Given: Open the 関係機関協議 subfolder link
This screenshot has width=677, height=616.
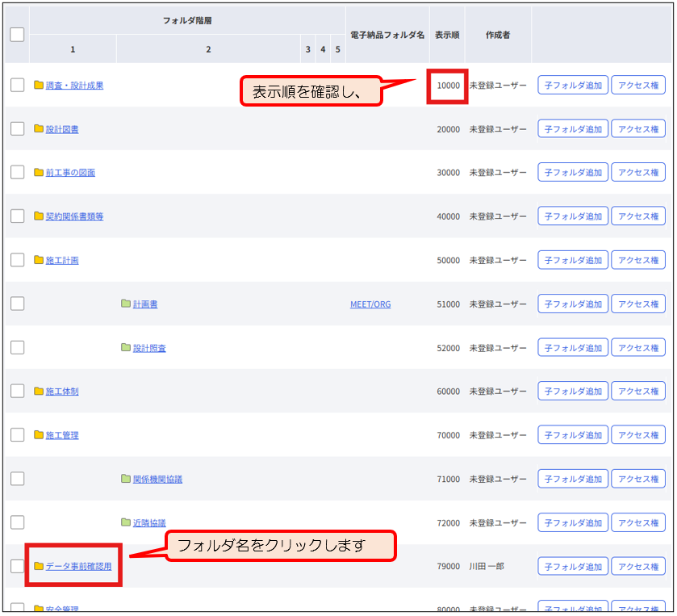Looking at the screenshot, I should pyautogui.click(x=157, y=479).
